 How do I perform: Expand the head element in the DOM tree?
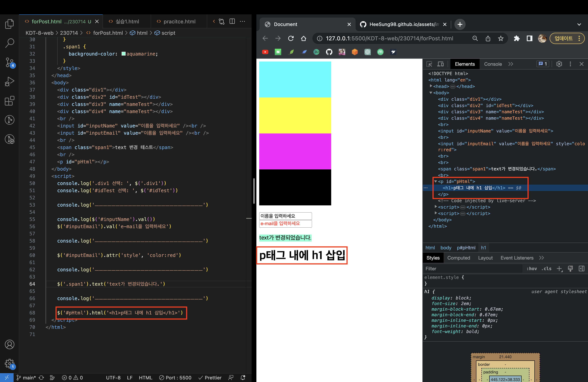(431, 86)
